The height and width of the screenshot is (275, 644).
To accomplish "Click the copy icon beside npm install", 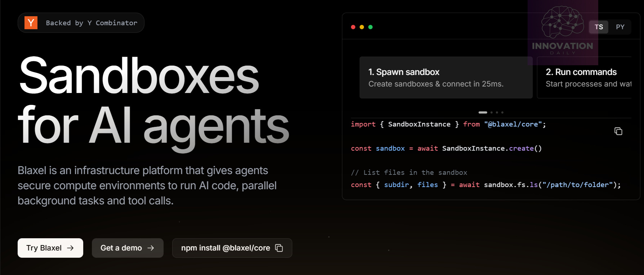I will pyautogui.click(x=279, y=248).
